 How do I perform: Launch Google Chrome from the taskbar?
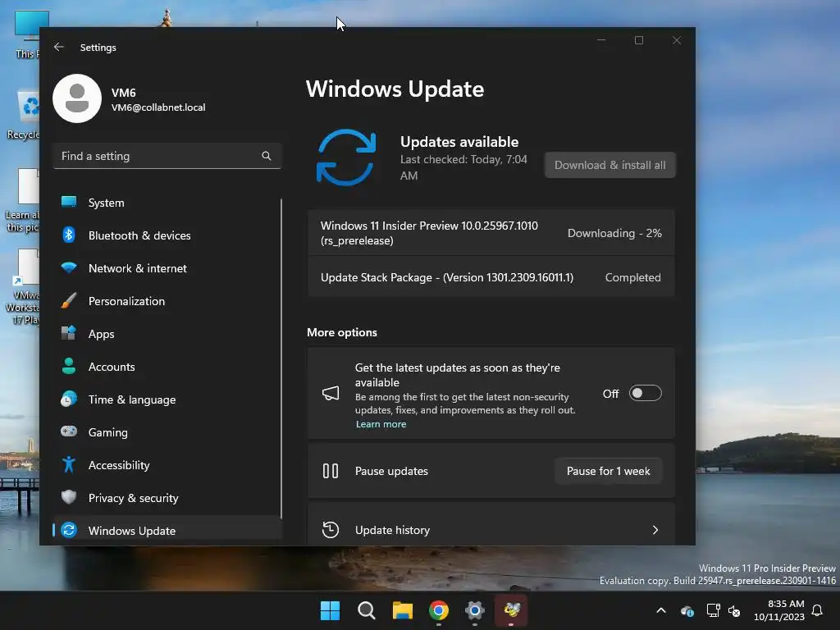[x=439, y=610]
